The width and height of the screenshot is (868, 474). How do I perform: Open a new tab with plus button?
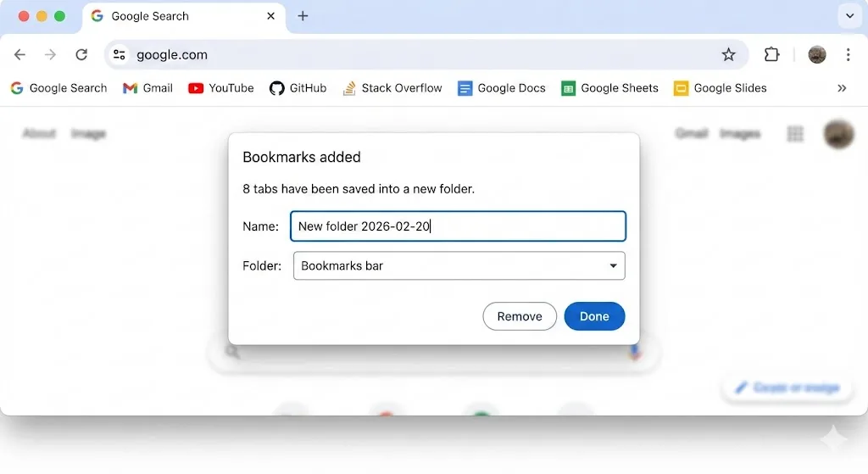pyautogui.click(x=303, y=16)
